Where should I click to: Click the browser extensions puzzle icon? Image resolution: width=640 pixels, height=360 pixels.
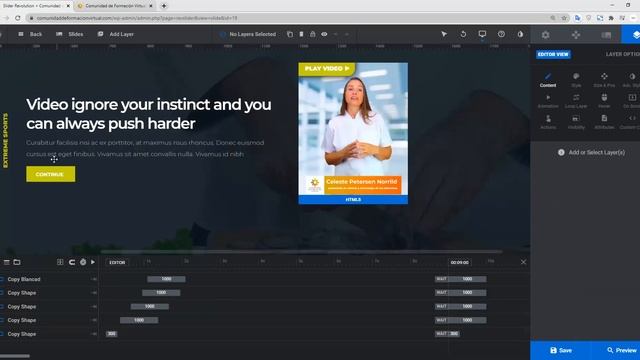(x=611, y=18)
